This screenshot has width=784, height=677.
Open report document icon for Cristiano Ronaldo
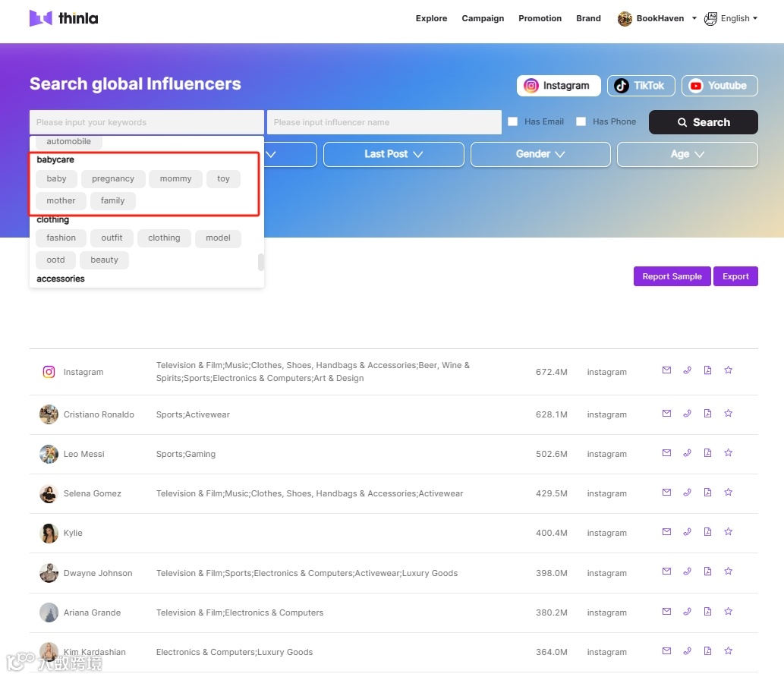click(707, 414)
